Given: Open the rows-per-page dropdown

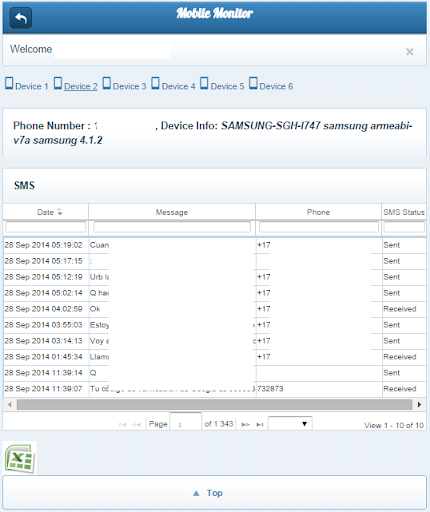Looking at the screenshot, I should tap(290, 424).
